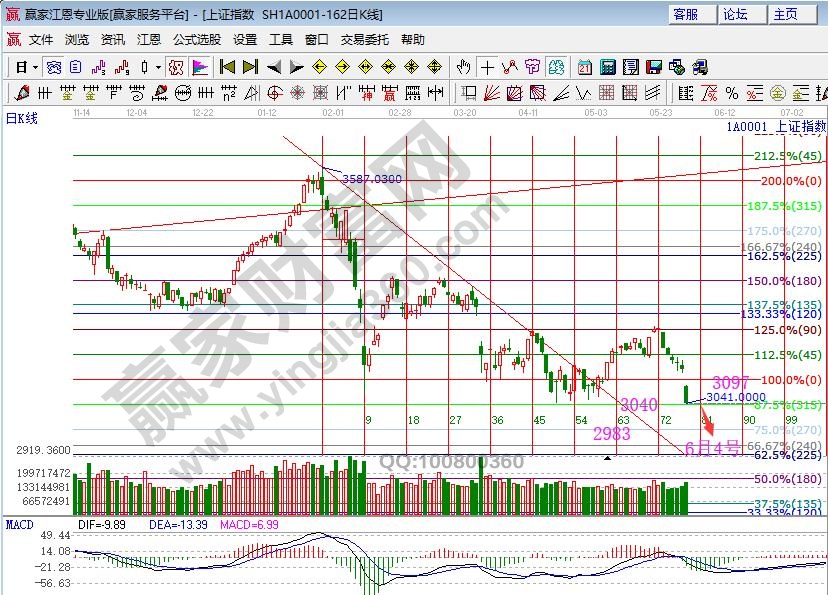Open the 日 period dropdown arrow

(x=35, y=67)
